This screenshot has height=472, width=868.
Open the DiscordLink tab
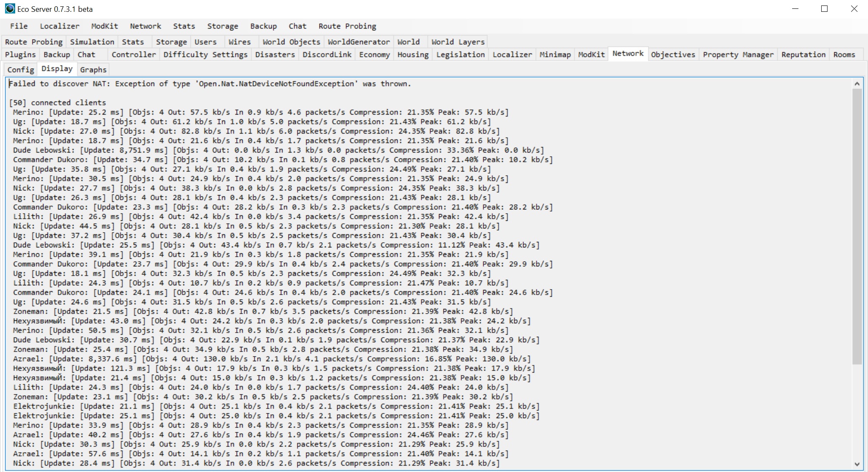click(327, 54)
